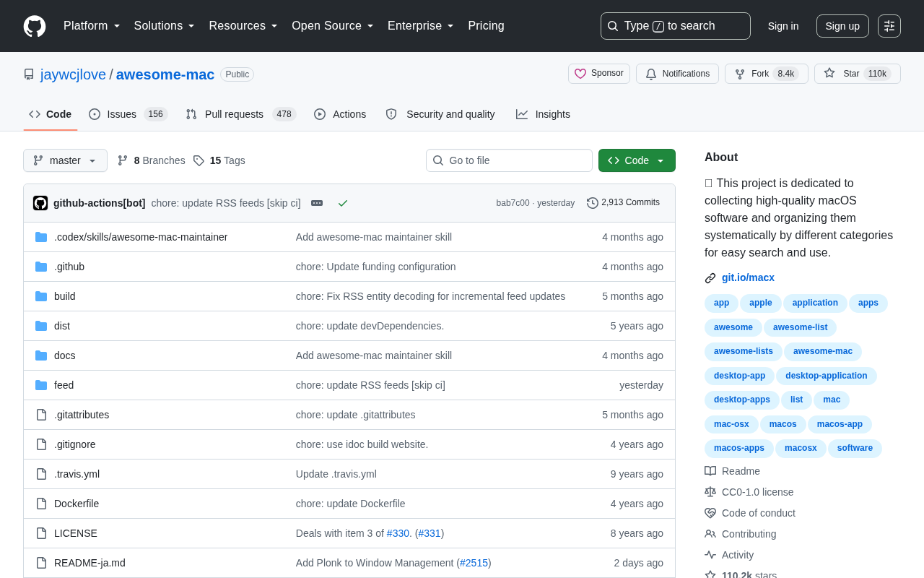Viewport: 924px width, 578px height.
Task: Click the Go to file input
Action: click(509, 160)
